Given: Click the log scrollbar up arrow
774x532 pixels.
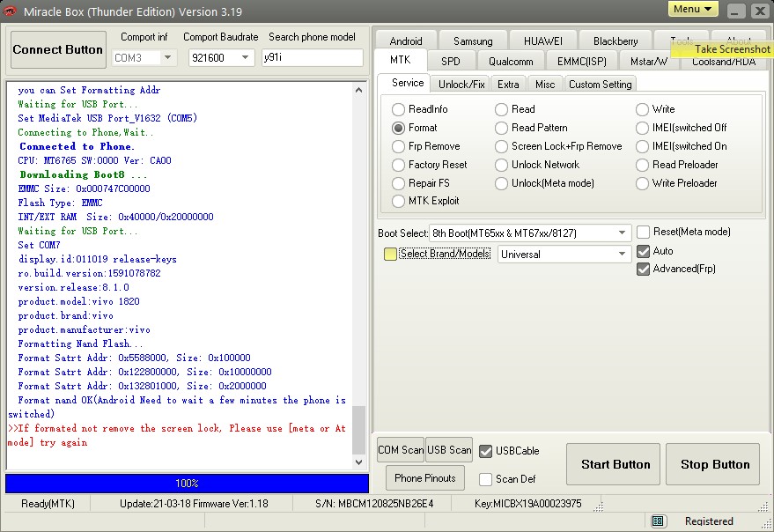Looking at the screenshot, I should (x=359, y=90).
